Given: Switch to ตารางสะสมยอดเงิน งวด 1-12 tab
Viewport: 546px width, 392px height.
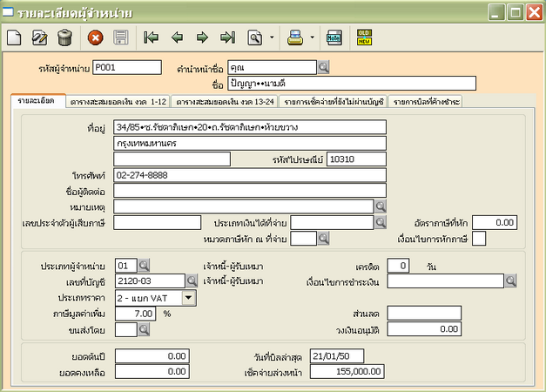Looking at the screenshot, I should [x=118, y=102].
